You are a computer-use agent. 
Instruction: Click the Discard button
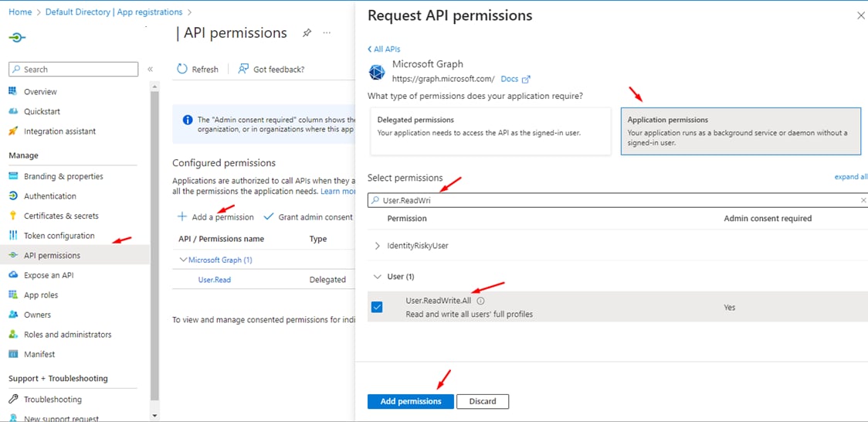(x=483, y=401)
